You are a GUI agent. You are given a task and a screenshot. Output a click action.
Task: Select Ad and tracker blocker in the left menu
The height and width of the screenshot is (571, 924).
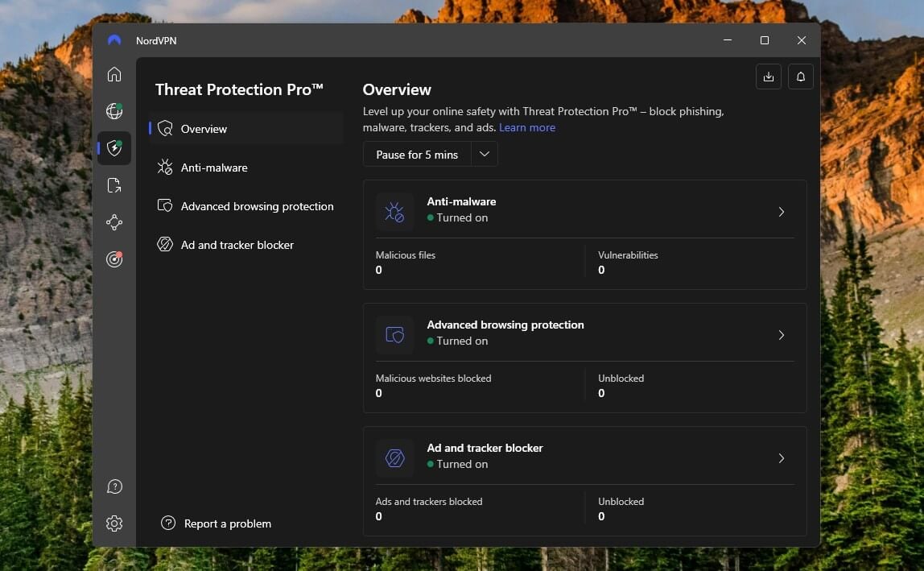[x=246, y=245]
